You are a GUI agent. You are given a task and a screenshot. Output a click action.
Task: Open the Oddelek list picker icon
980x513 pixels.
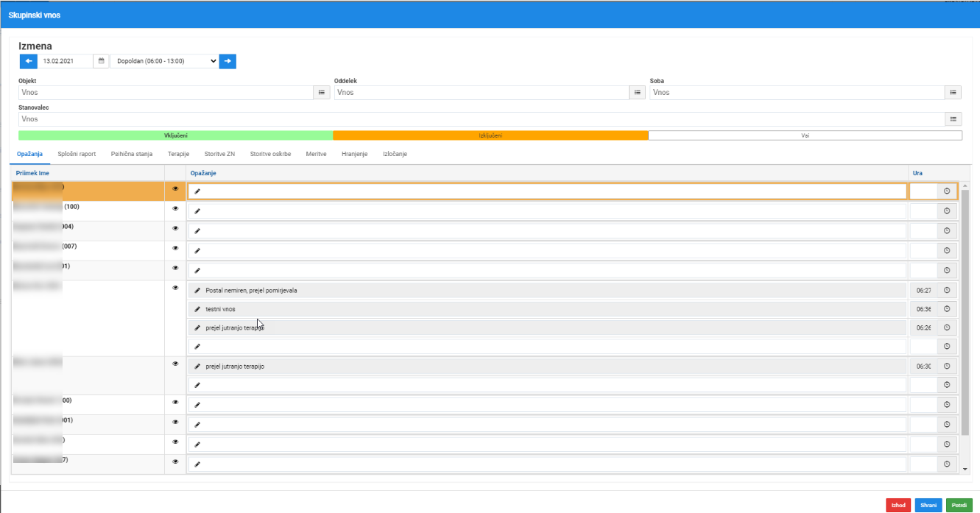[638, 93]
